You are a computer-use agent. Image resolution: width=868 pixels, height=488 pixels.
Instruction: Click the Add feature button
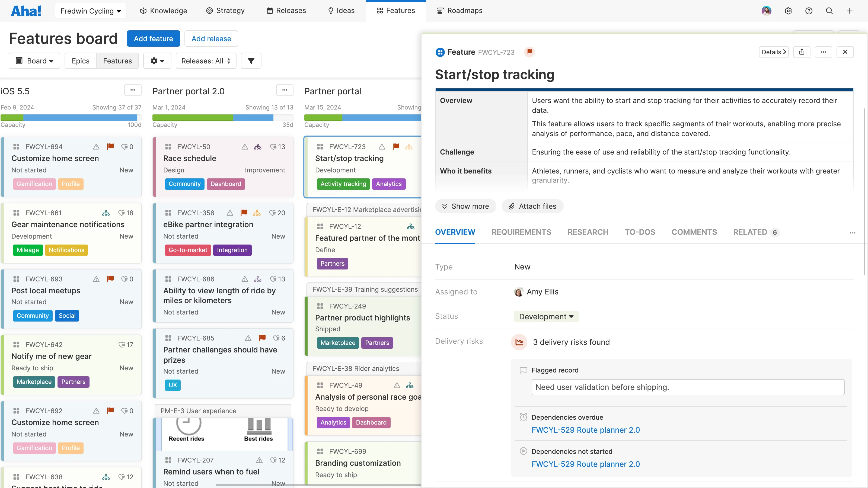[x=153, y=38]
